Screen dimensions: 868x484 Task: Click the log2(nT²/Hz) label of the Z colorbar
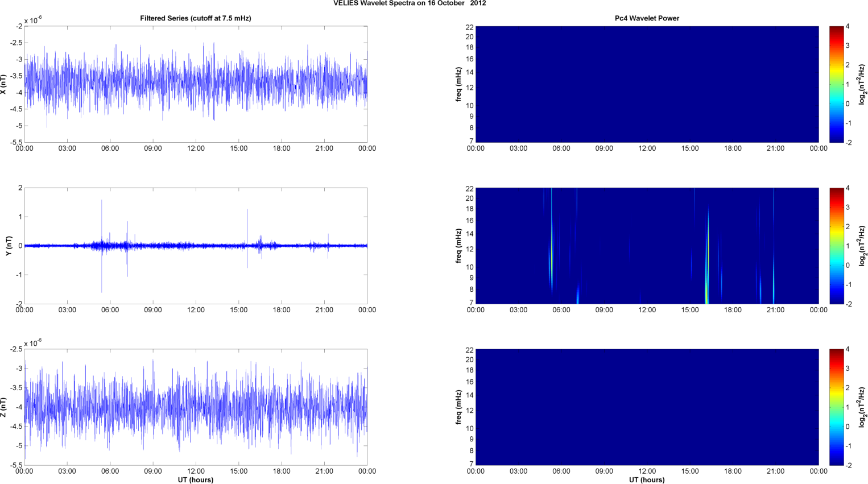[x=863, y=407]
